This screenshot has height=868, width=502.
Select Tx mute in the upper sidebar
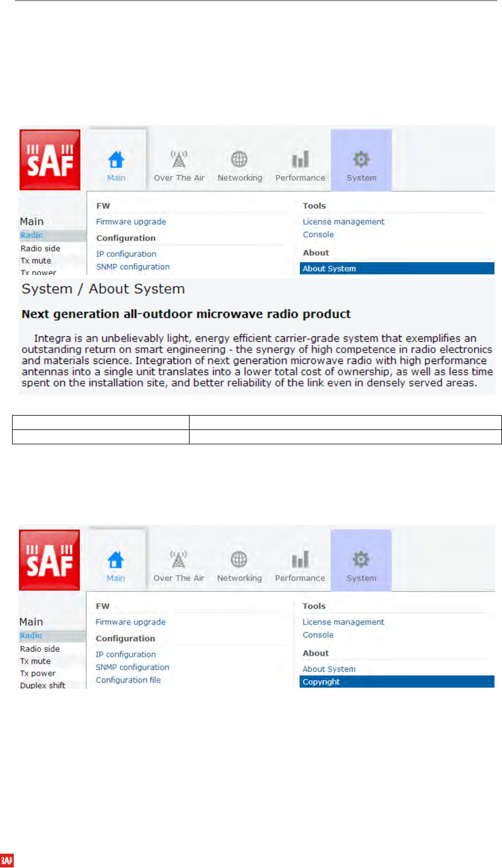[x=36, y=261]
